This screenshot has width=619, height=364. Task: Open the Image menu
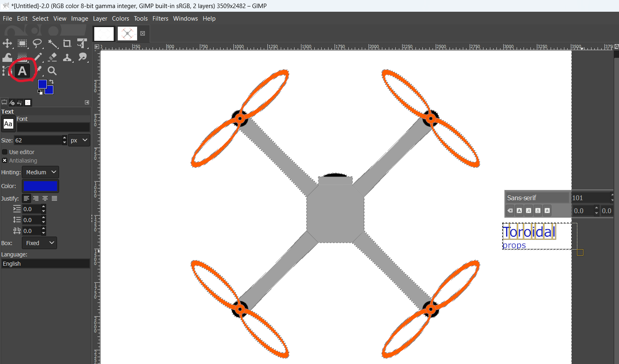tap(80, 19)
